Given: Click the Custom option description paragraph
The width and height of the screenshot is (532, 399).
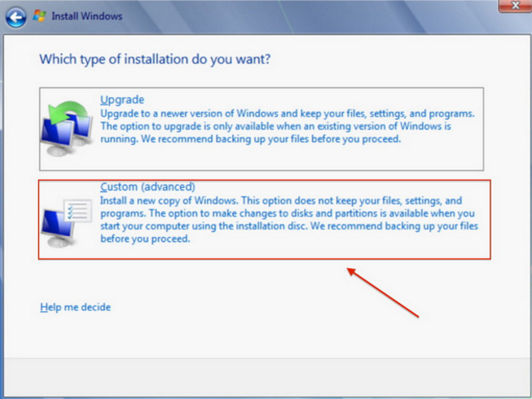Looking at the screenshot, I should point(289,220).
